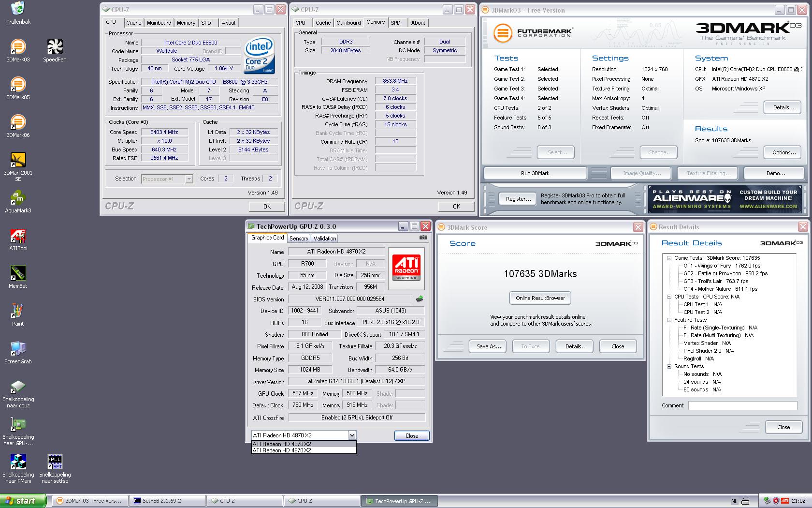Click Core Speed value 6403.4 MHz
This screenshot has width=812, height=508.
tap(164, 132)
